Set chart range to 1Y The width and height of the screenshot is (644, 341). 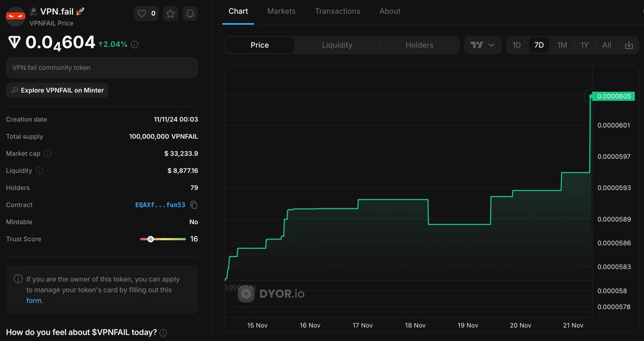(584, 45)
